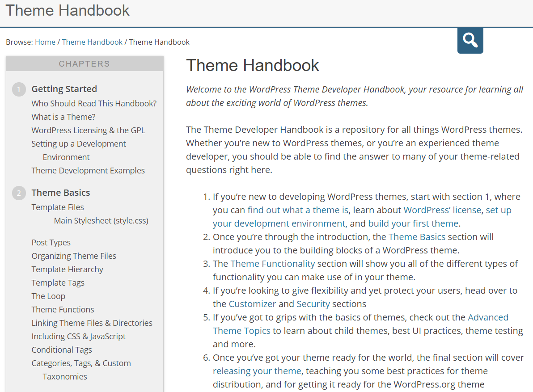The height and width of the screenshot is (392, 533).
Task: Open WordPress Licensing & the GPL
Action: [x=89, y=131]
